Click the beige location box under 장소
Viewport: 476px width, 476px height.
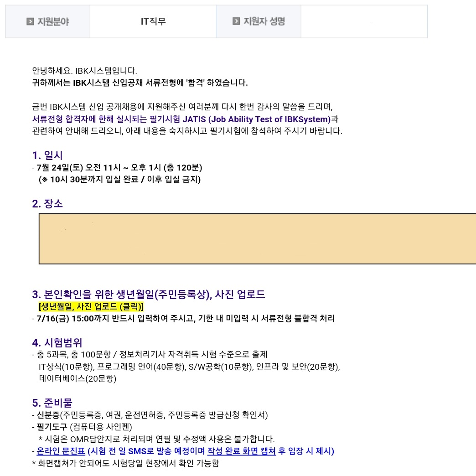(x=258, y=238)
